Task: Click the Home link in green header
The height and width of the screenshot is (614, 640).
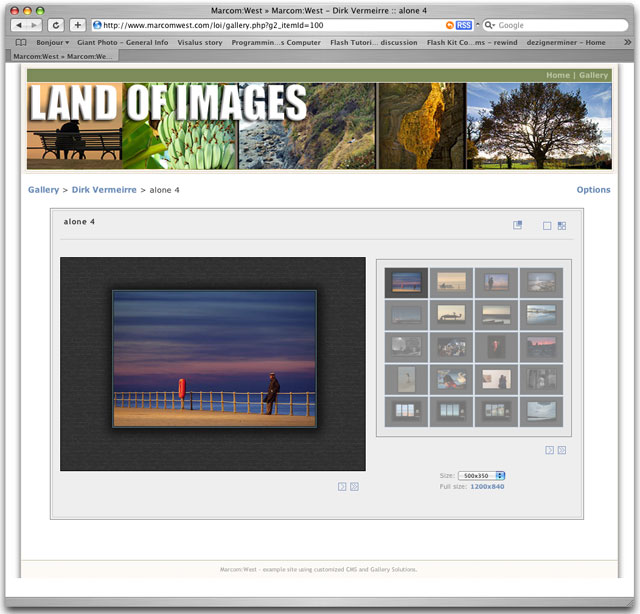Action: 558,76
